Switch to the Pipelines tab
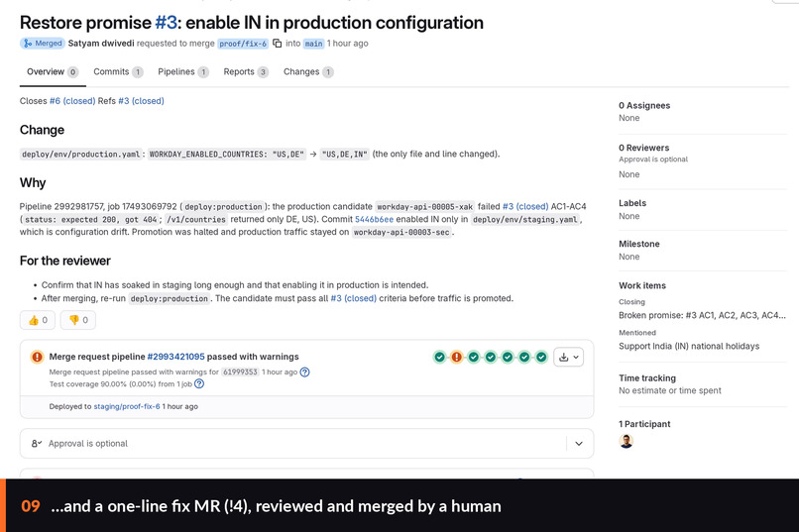799x532 pixels. pos(183,71)
